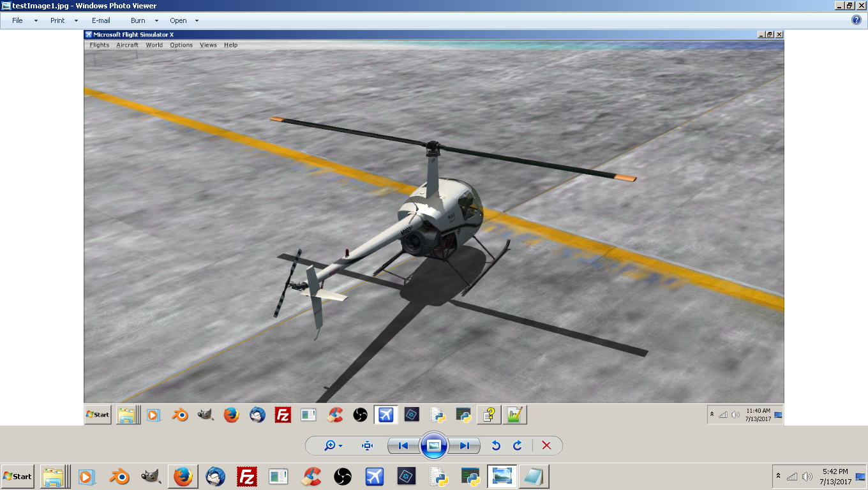The height and width of the screenshot is (490, 868).
Task: Go to the next picture
Action: [x=465, y=446]
